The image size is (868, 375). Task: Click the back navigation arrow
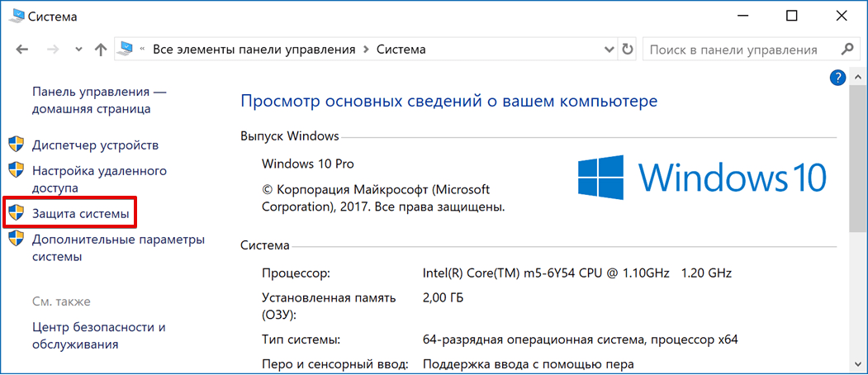pyautogui.click(x=22, y=50)
